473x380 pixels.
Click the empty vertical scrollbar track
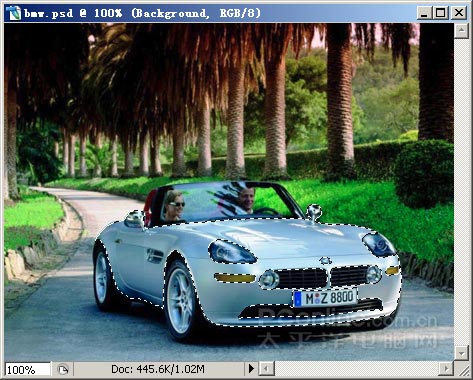(462, 192)
